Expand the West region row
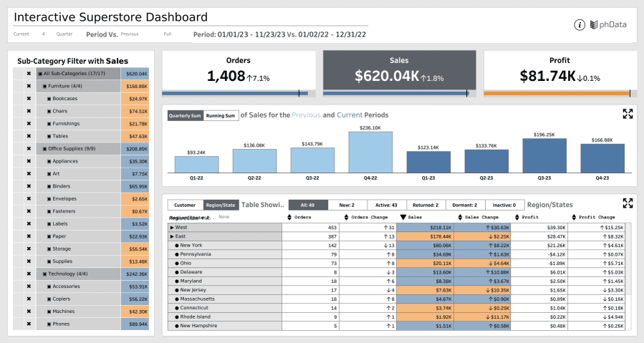This screenshot has width=644, height=343. pos(172,227)
